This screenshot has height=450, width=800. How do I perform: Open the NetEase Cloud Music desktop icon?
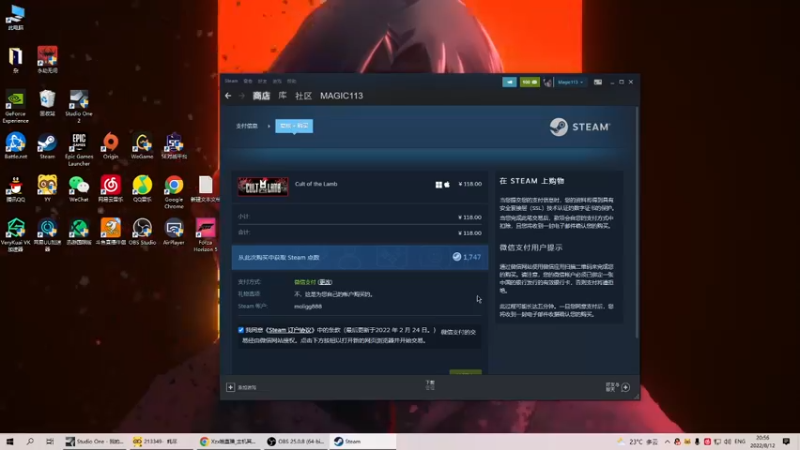pyautogui.click(x=110, y=189)
